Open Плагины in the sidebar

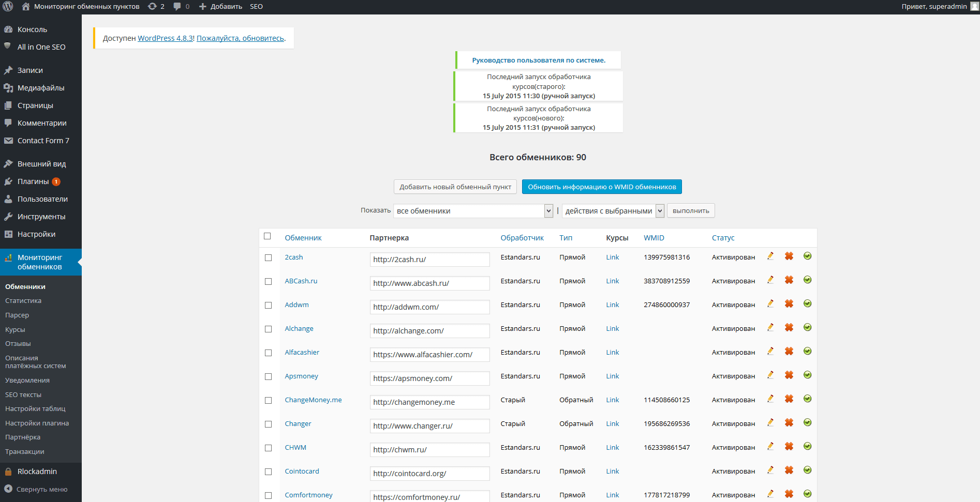click(x=33, y=181)
